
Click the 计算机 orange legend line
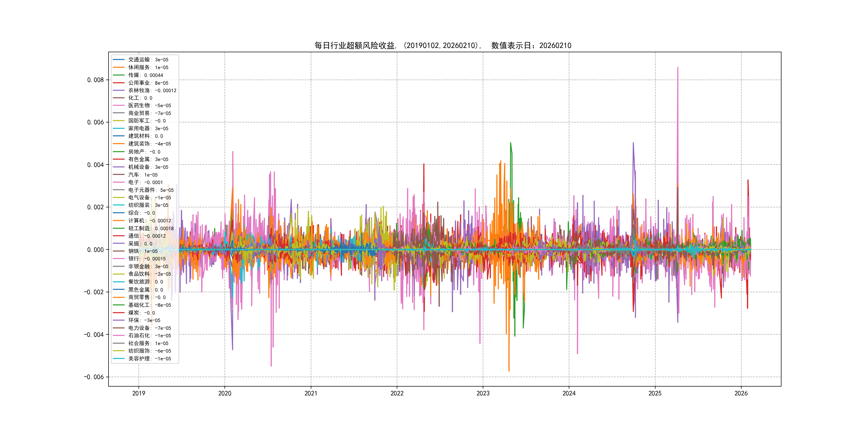pos(119,221)
